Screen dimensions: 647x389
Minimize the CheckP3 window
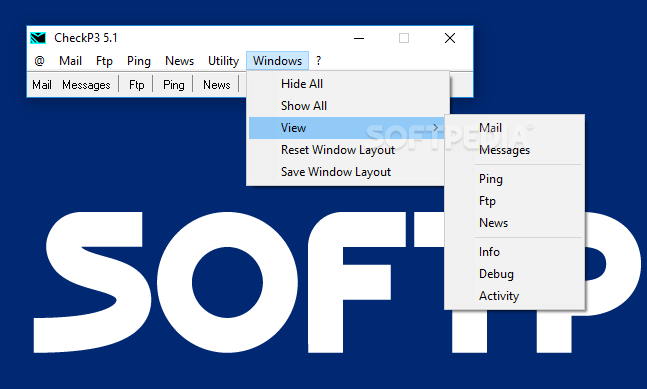tap(359, 38)
